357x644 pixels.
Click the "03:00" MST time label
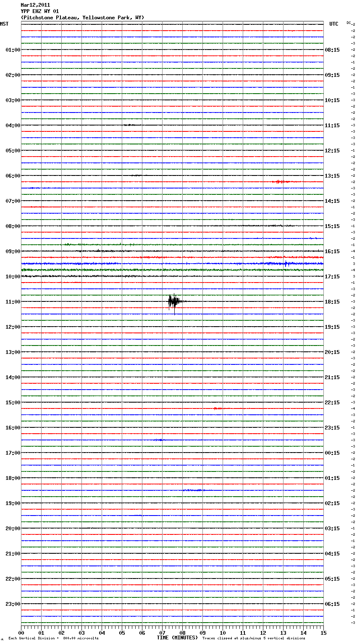tap(13, 100)
